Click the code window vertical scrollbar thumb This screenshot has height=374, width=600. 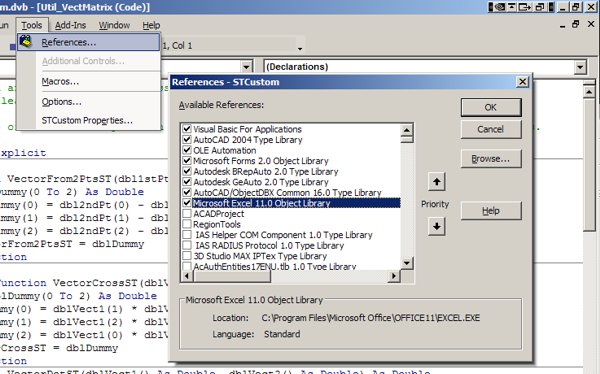(x=589, y=165)
